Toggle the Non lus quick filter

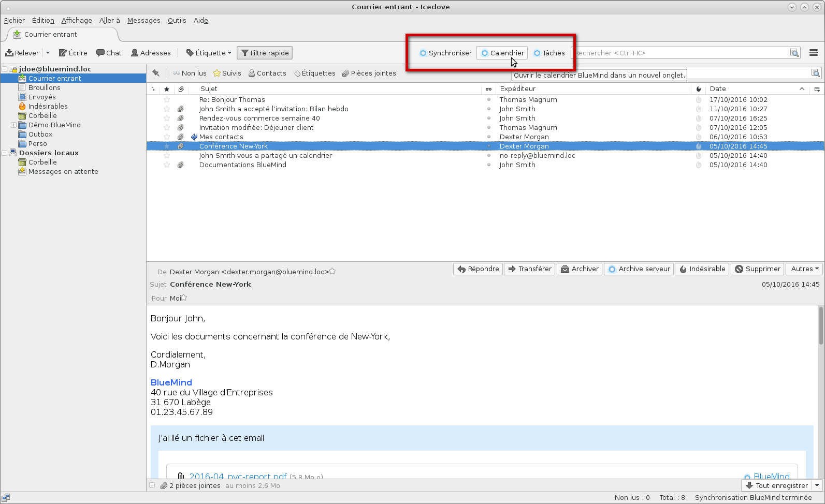190,73
